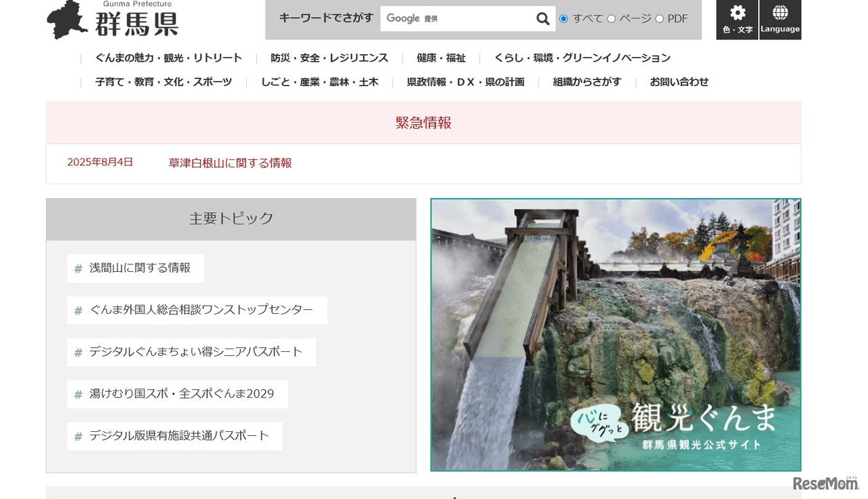This screenshot has width=868, height=499.
Task: Select the PDF radio button
Action: [659, 19]
